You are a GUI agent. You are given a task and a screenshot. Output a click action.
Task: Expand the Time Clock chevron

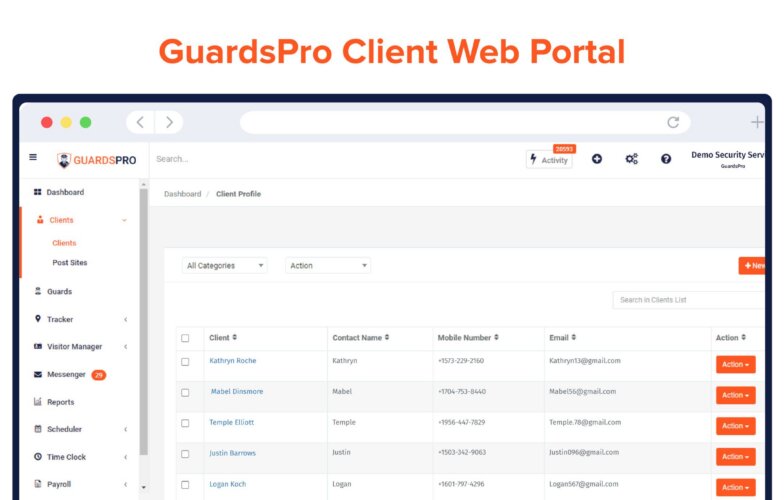pyautogui.click(x=126, y=457)
